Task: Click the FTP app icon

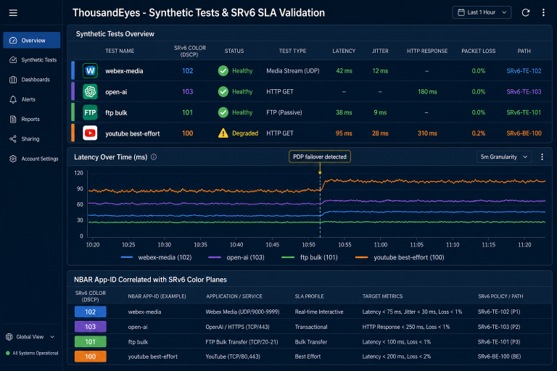Action: pos(90,113)
